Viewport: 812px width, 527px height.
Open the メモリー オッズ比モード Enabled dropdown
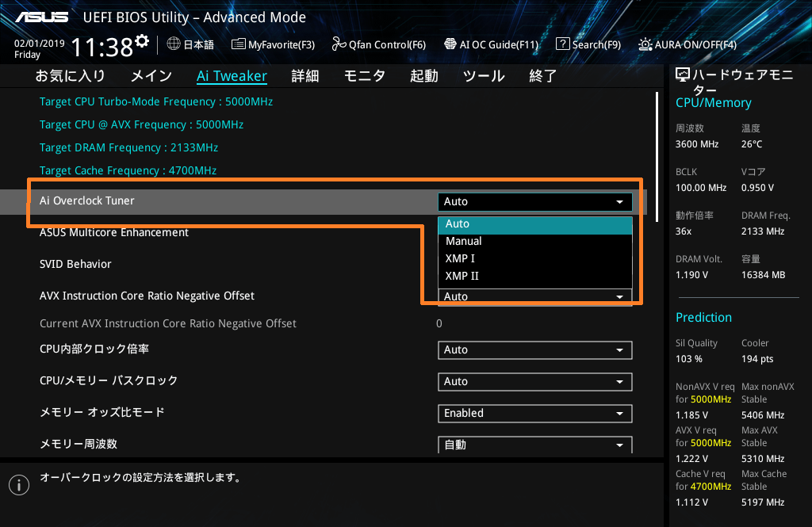point(535,413)
